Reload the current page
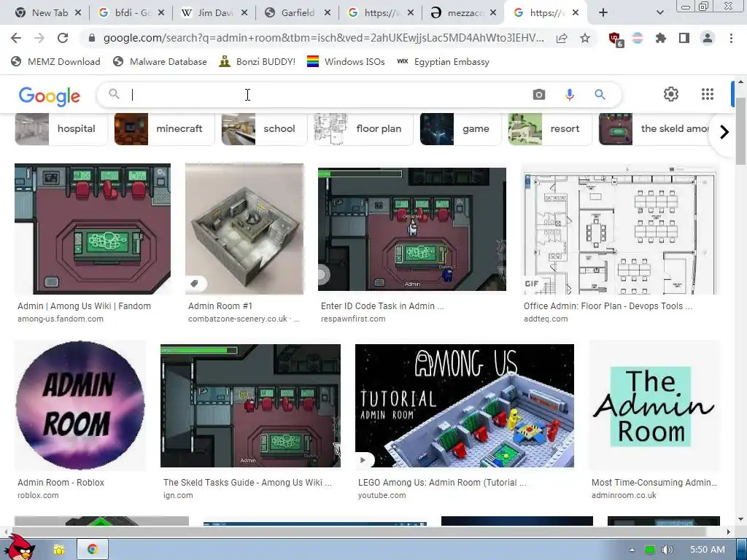The image size is (747, 560). tap(63, 38)
